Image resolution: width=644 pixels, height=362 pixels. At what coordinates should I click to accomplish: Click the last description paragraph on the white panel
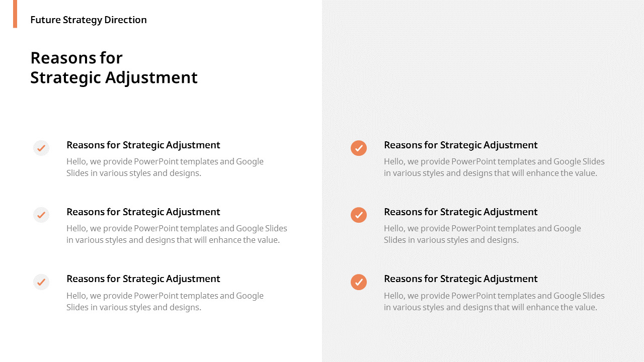tap(165, 301)
